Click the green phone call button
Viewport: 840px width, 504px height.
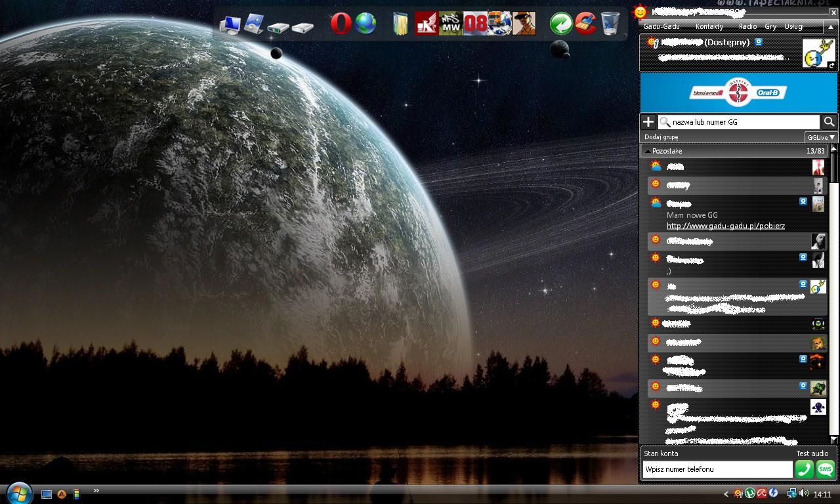pyautogui.click(x=804, y=469)
